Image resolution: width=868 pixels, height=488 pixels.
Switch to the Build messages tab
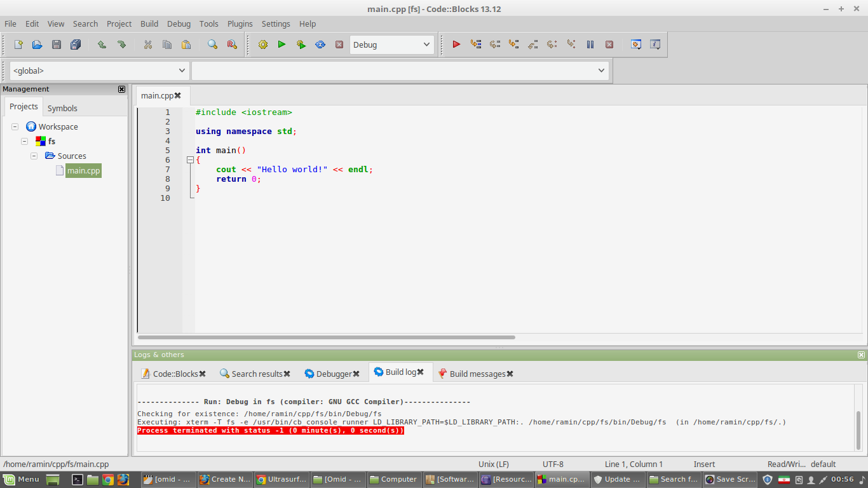(477, 374)
